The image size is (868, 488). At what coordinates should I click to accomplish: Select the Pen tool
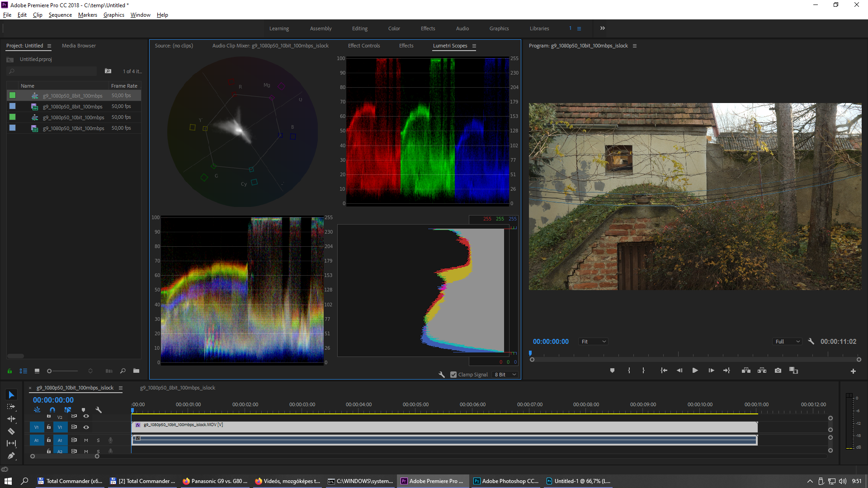[x=11, y=455]
